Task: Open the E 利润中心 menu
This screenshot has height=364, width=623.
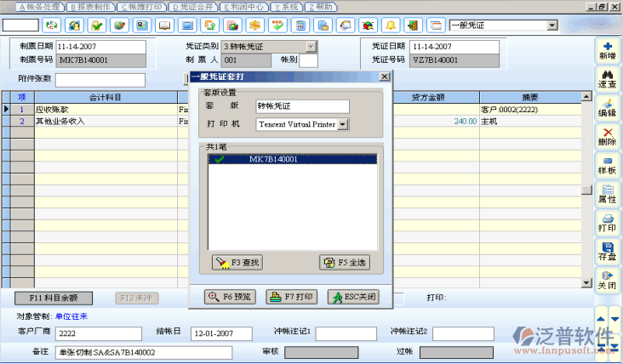Action: coord(243,7)
